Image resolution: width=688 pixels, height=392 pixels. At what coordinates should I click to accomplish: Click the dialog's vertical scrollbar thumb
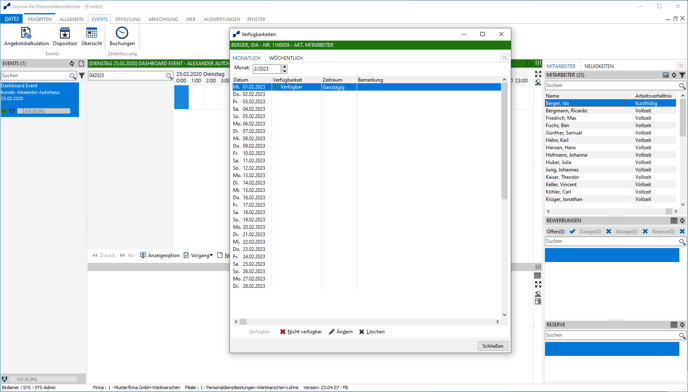click(504, 141)
